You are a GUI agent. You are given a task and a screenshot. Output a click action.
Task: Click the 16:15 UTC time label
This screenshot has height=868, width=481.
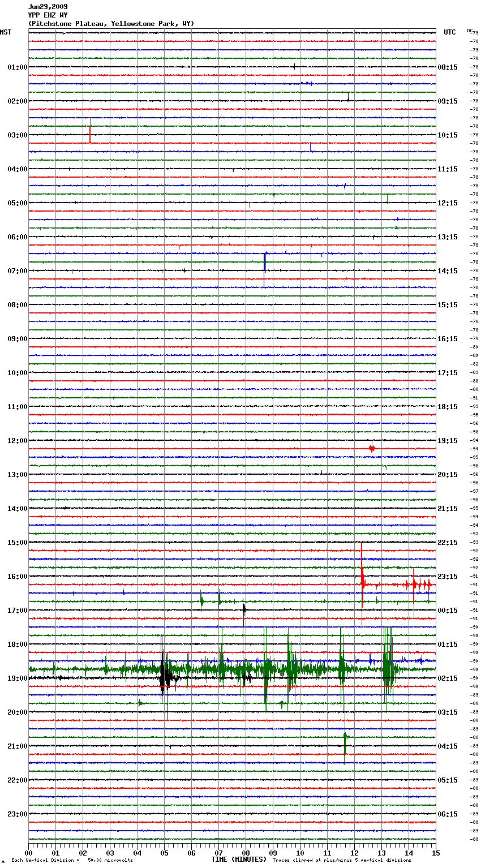tap(448, 339)
